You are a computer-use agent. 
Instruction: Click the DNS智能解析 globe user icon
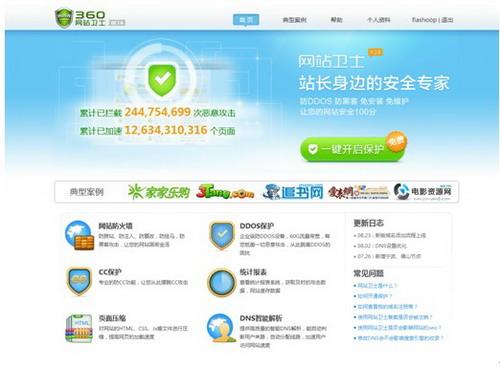tap(221, 328)
